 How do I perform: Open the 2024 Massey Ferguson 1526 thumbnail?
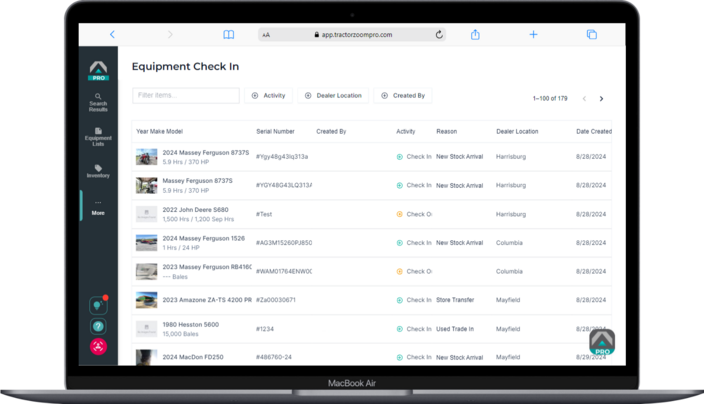(x=146, y=243)
